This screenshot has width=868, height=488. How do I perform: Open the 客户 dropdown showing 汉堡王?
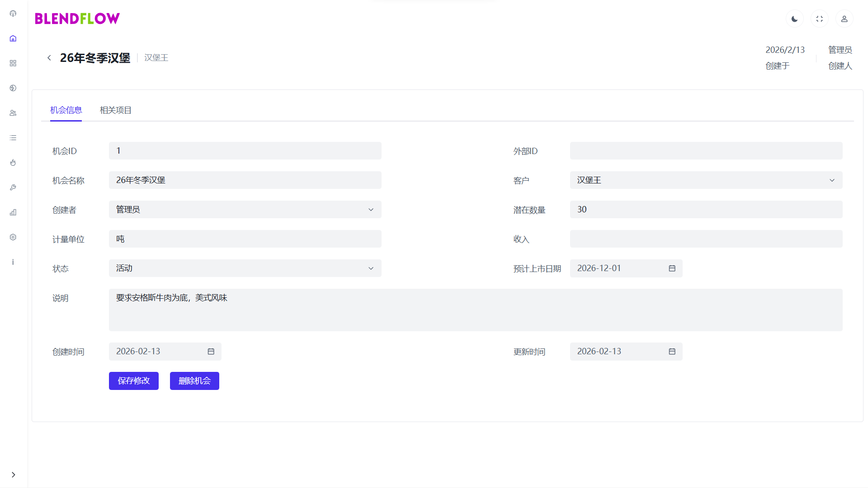[706, 180]
